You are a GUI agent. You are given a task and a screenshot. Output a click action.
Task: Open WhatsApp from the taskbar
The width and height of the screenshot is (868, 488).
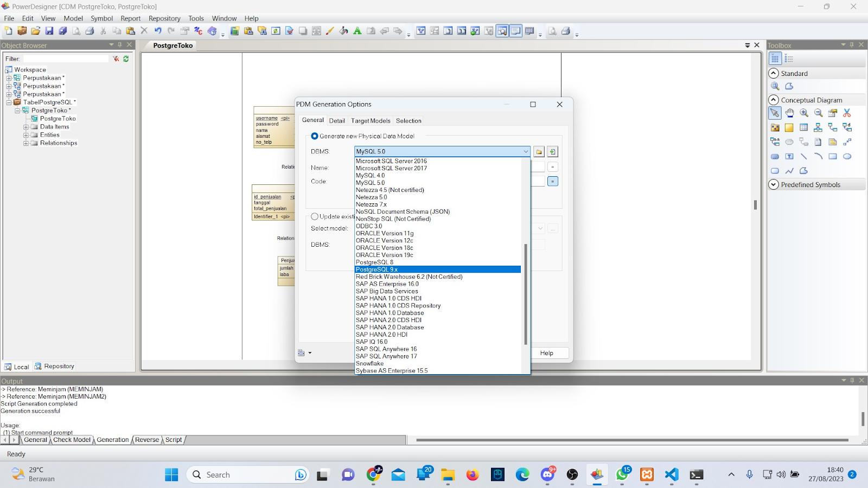click(x=622, y=474)
